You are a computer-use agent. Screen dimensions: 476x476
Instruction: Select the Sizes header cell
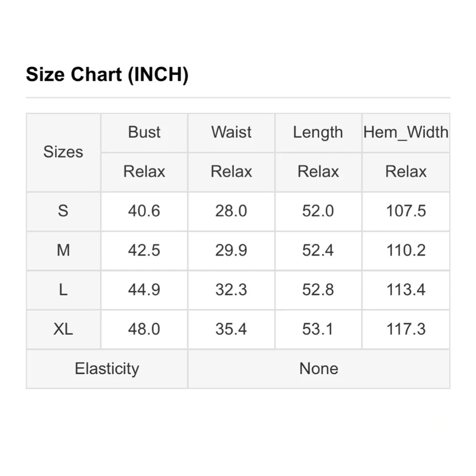pos(63,152)
